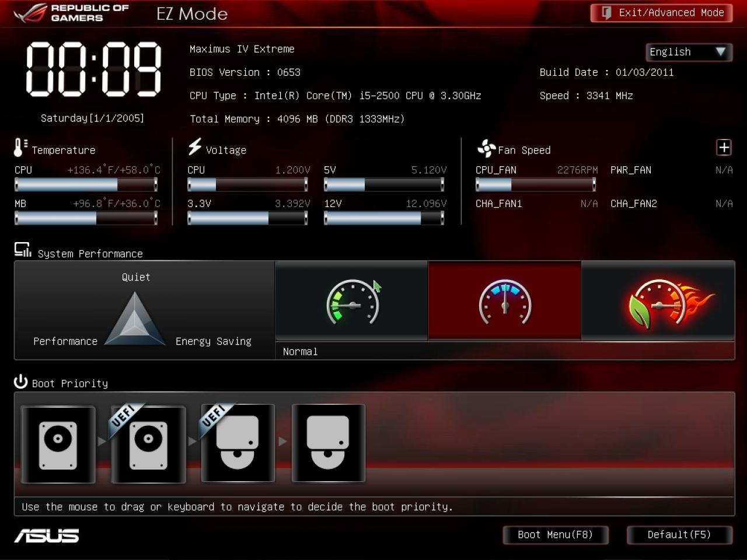The image size is (747, 560).
Task: Click the Boot Priority power icon
Action: [x=21, y=381]
